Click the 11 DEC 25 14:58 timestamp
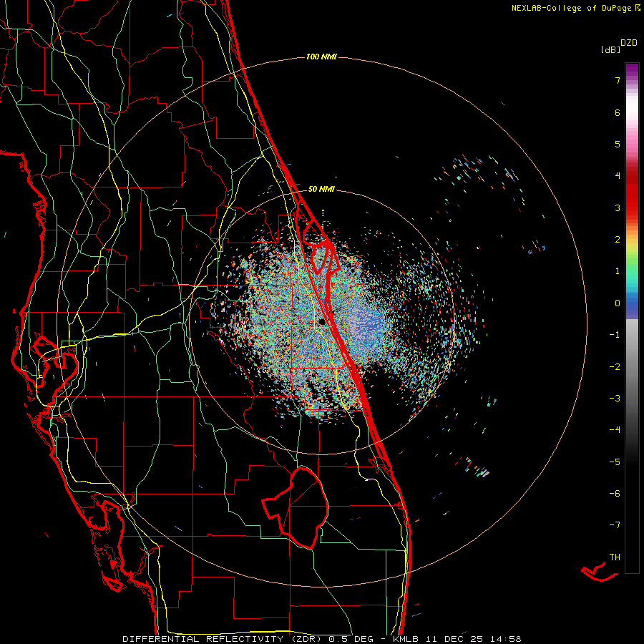 [x=472, y=639]
